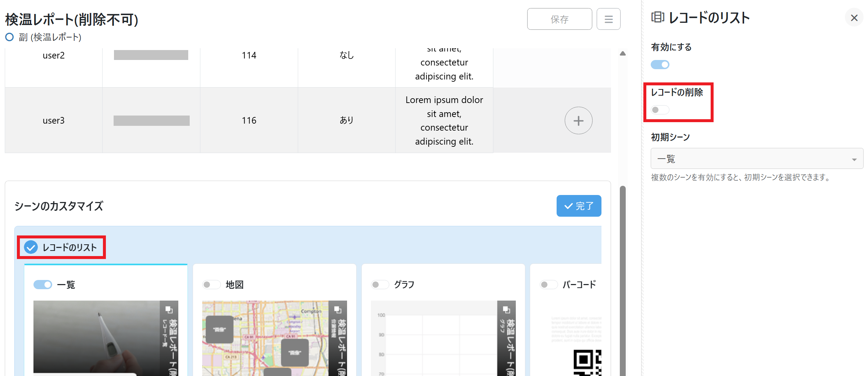The height and width of the screenshot is (376, 868).
Task: Click the plus icon in user3 row
Action: [x=578, y=121]
